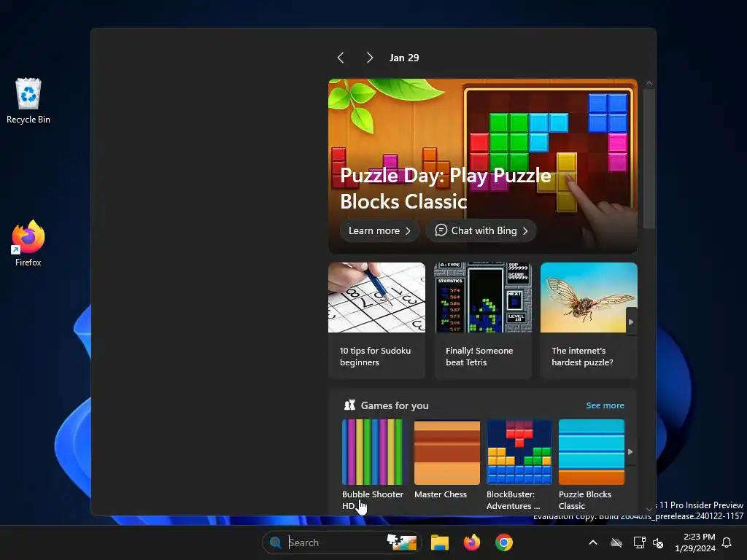This screenshot has width=747, height=560.
Task: Click the Jan 29 date label
Action: pos(404,58)
